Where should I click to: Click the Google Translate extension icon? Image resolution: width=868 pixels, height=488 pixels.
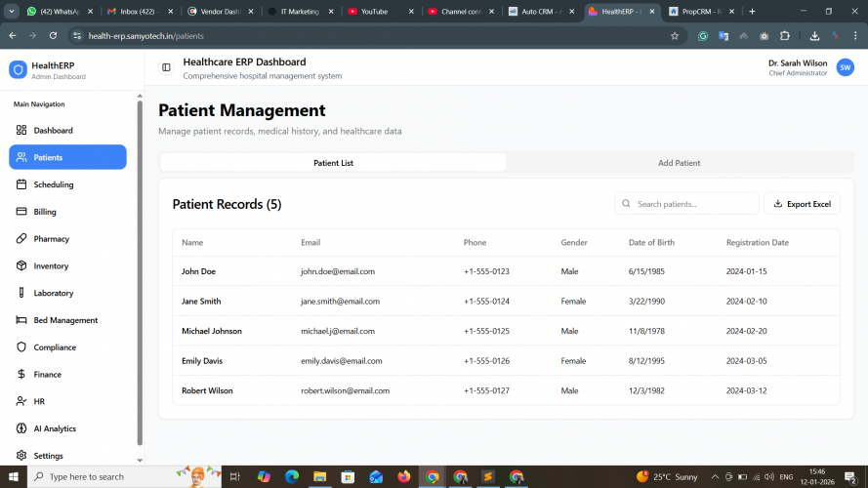[x=723, y=36]
